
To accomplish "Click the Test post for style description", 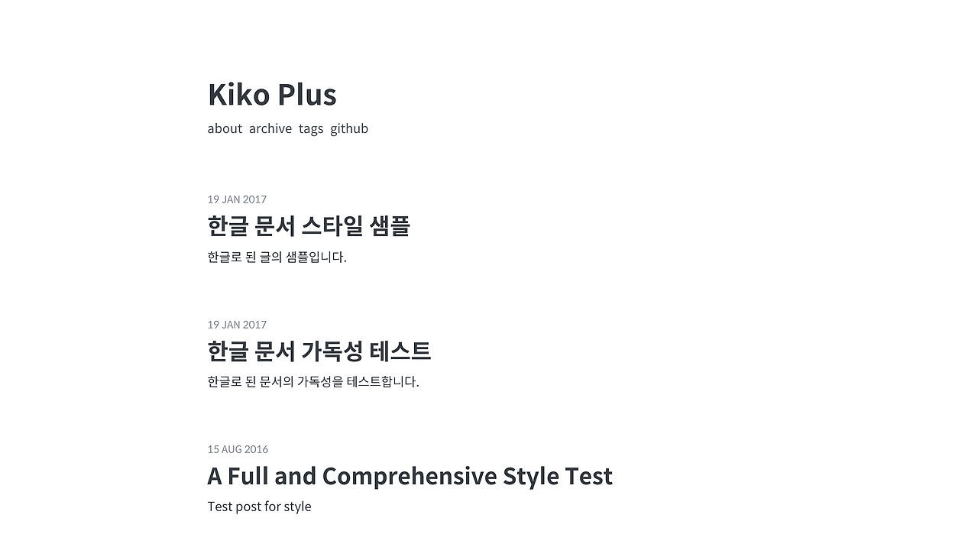I will pyautogui.click(x=259, y=506).
